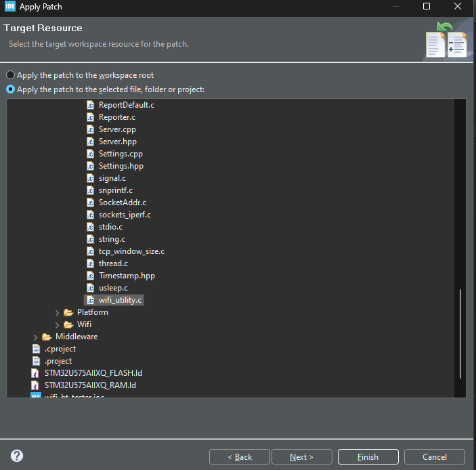Image resolution: width=476 pixels, height=470 pixels.
Task: Expand the Middleware folder node
Action: pos(35,337)
